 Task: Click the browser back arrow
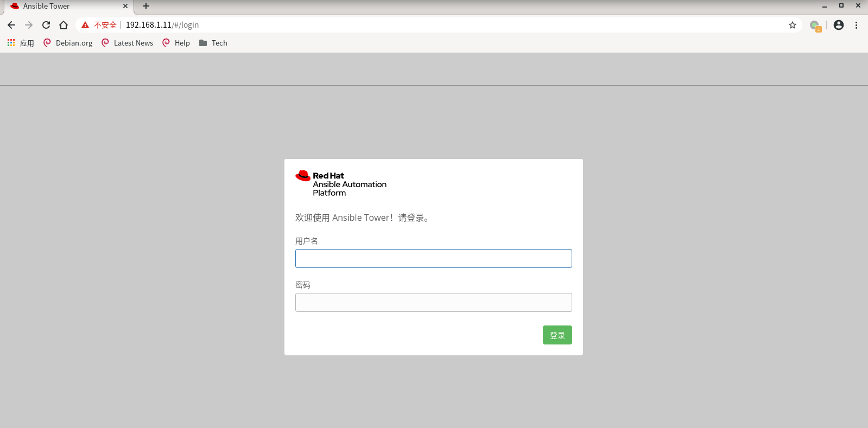pos(11,25)
